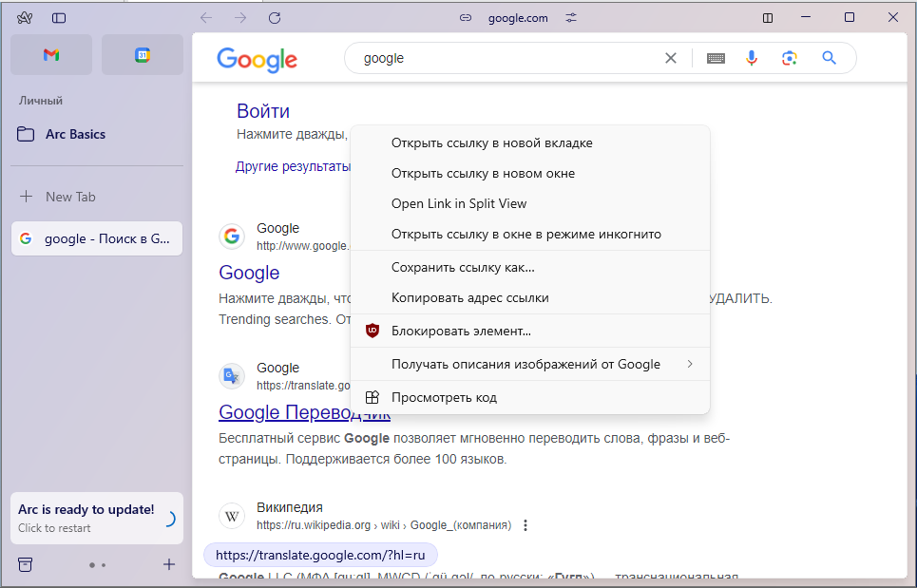
Task: Click the Wikipedia W favicon
Action: coord(232,516)
